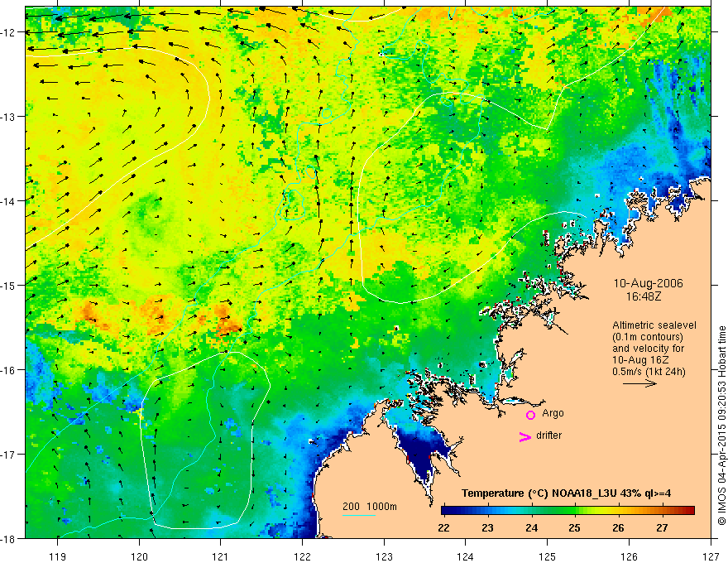
Task: Click the '200 1000m' depth legend label
Action: pyautogui.click(x=370, y=507)
